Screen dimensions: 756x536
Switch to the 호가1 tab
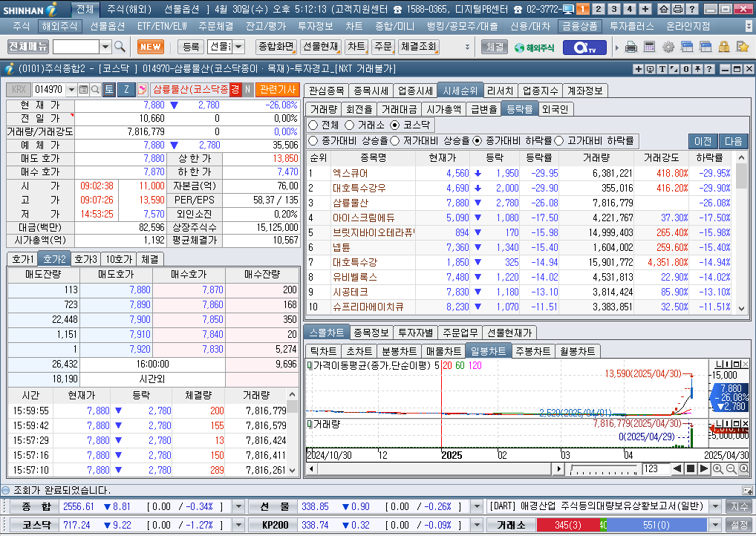point(23,259)
